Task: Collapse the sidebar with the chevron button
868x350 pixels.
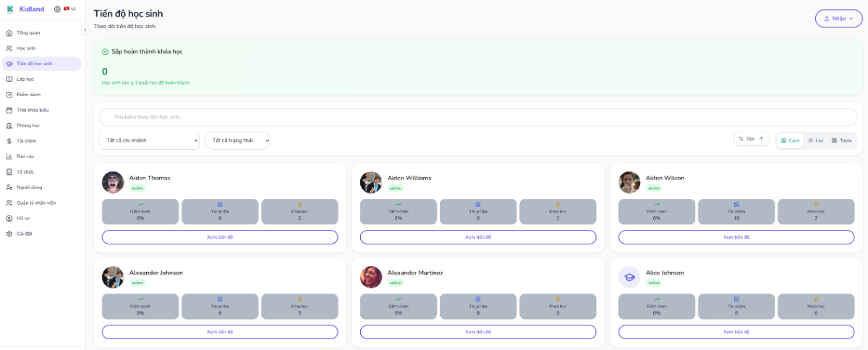Action: 85,30
